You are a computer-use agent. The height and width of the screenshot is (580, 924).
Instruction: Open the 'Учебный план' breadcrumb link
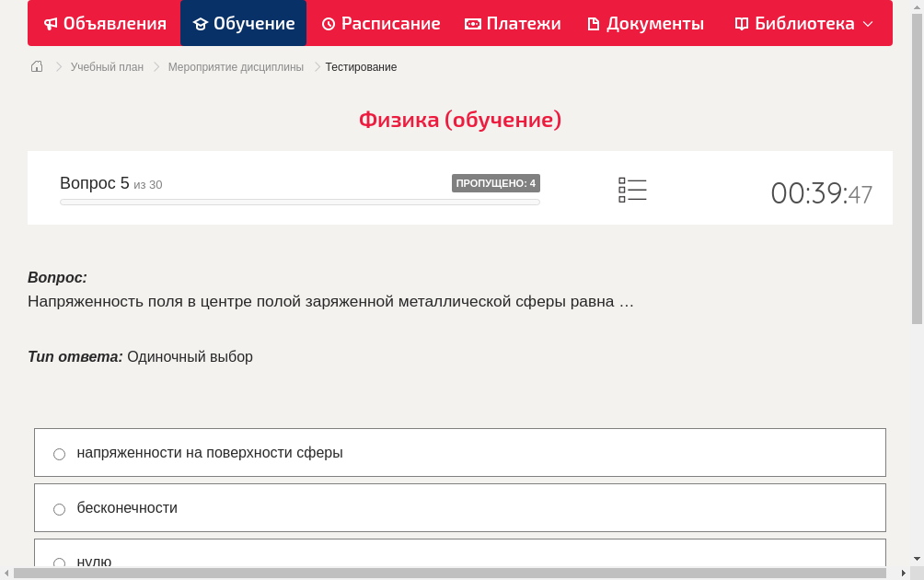tap(106, 66)
